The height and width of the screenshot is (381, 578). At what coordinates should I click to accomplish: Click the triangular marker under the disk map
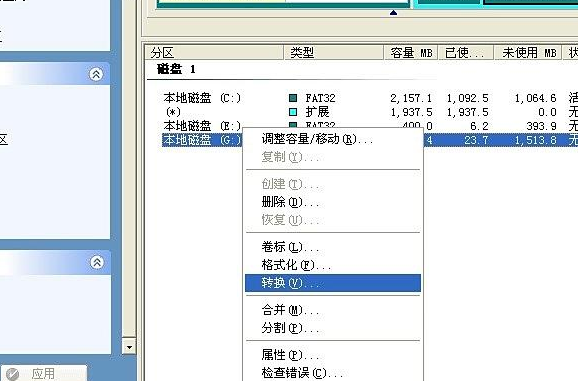[393, 13]
